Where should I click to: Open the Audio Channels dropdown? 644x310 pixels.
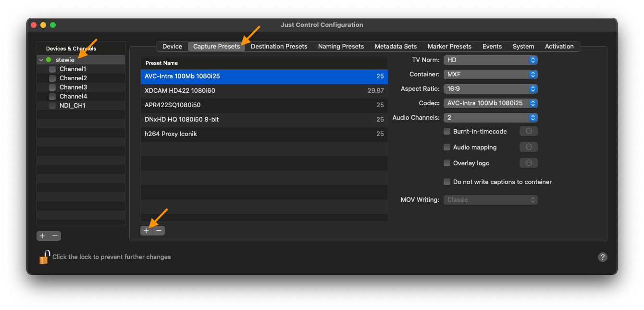pos(490,118)
